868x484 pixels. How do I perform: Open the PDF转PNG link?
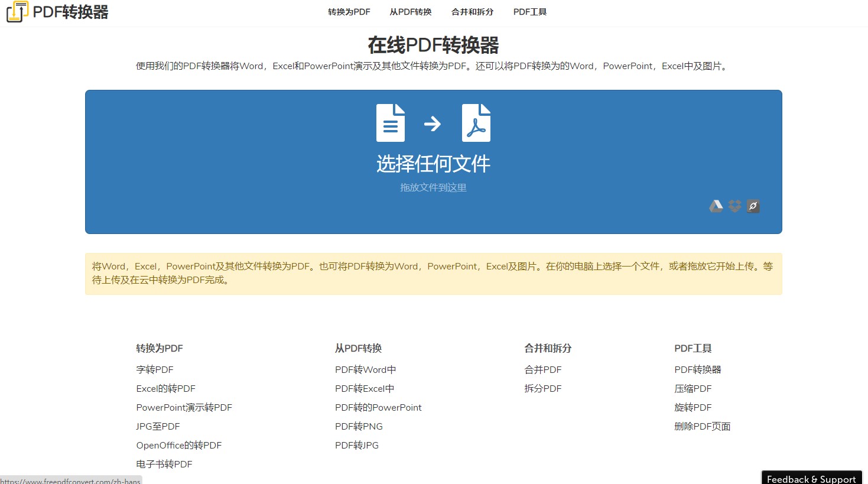coord(359,426)
